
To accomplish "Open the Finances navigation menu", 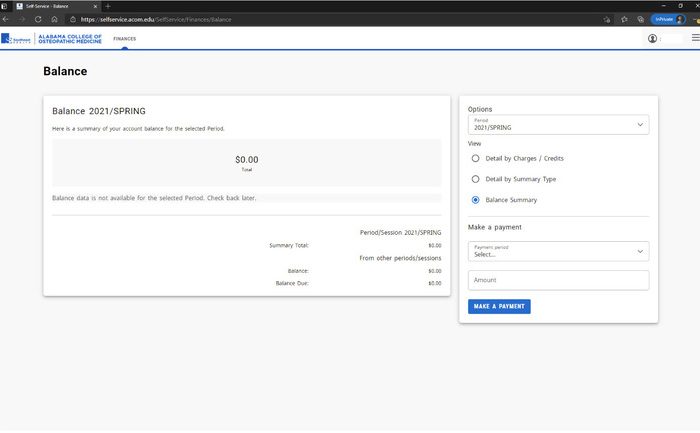I will [x=124, y=39].
